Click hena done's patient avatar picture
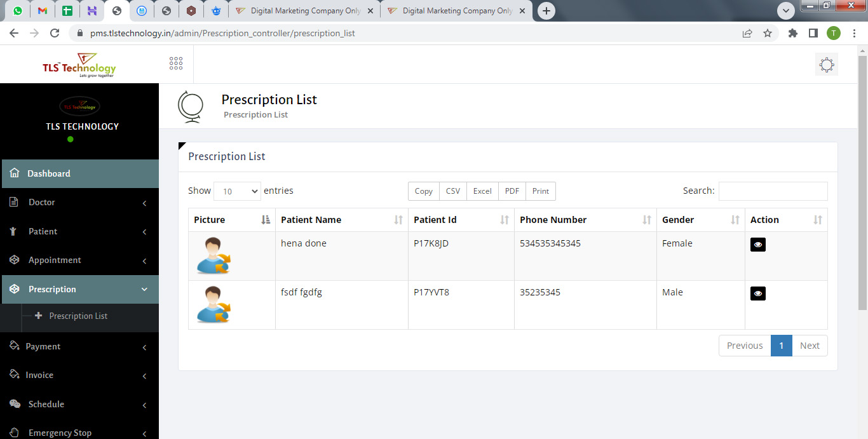This screenshot has height=439, width=868. (x=214, y=255)
